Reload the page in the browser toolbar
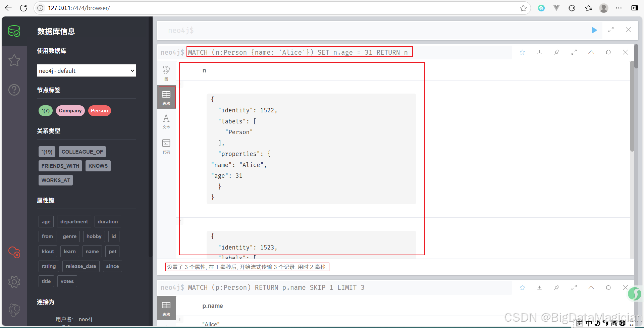This screenshot has width=644, height=328. [x=23, y=8]
